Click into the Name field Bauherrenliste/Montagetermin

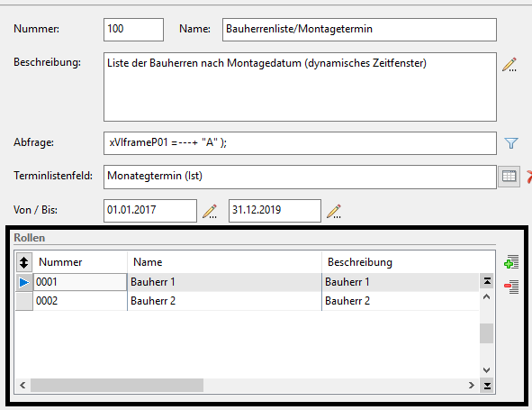coord(359,30)
